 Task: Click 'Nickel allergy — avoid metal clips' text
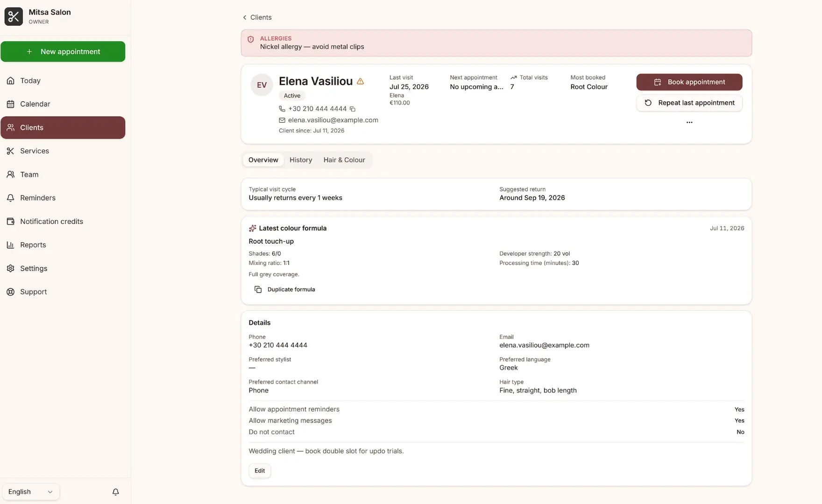pos(312,47)
